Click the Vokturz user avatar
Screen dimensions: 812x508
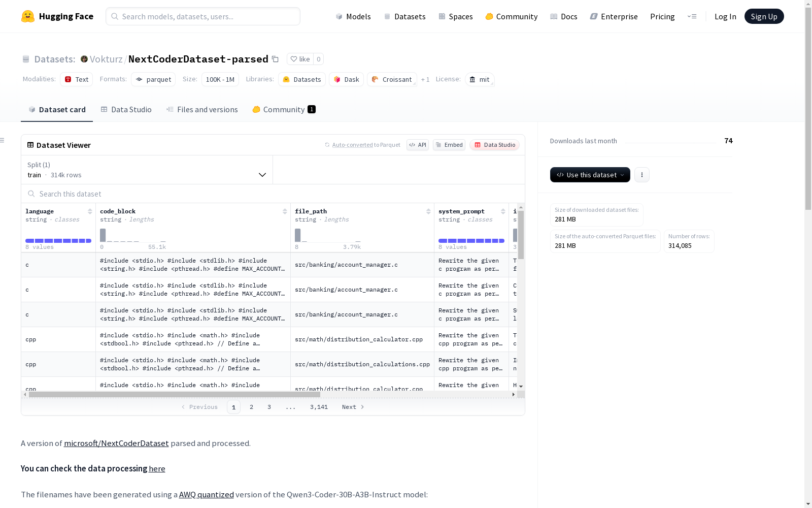coord(84,59)
